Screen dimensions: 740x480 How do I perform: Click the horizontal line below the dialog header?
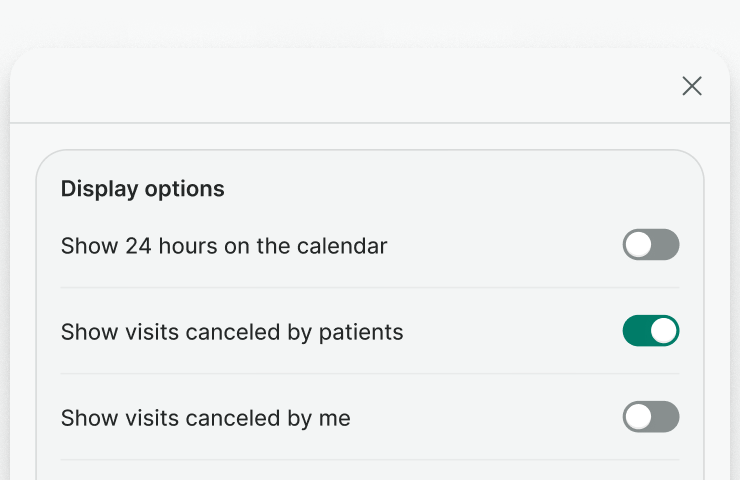[x=370, y=123]
